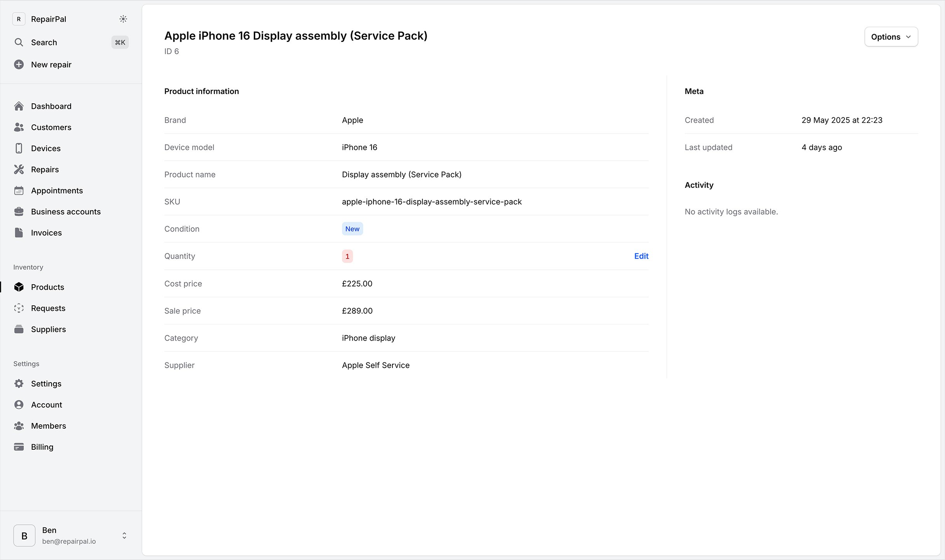Click the device model iPhone 16 value
The height and width of the screenshot is (560, 945).
359,147
